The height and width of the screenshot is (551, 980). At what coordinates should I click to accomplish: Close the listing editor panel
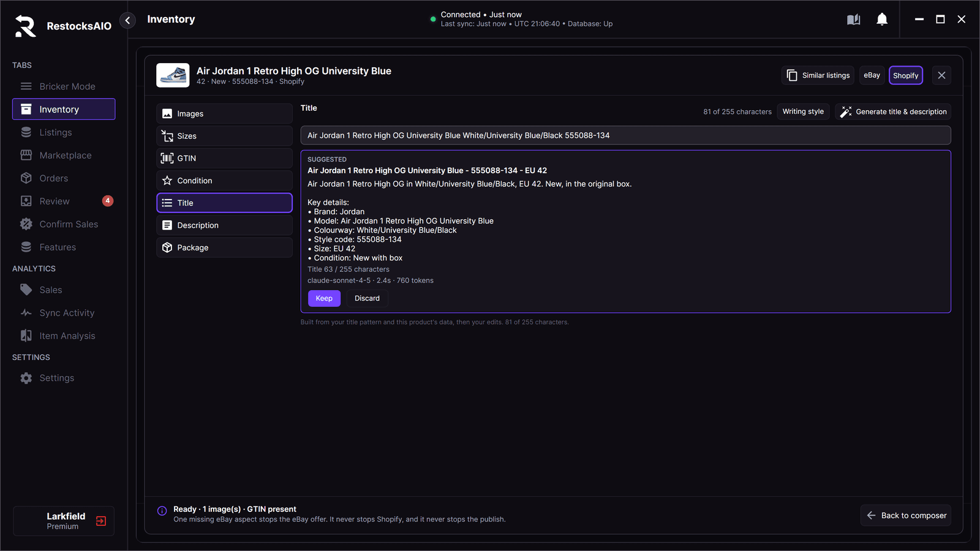click(x=941, y=75)
